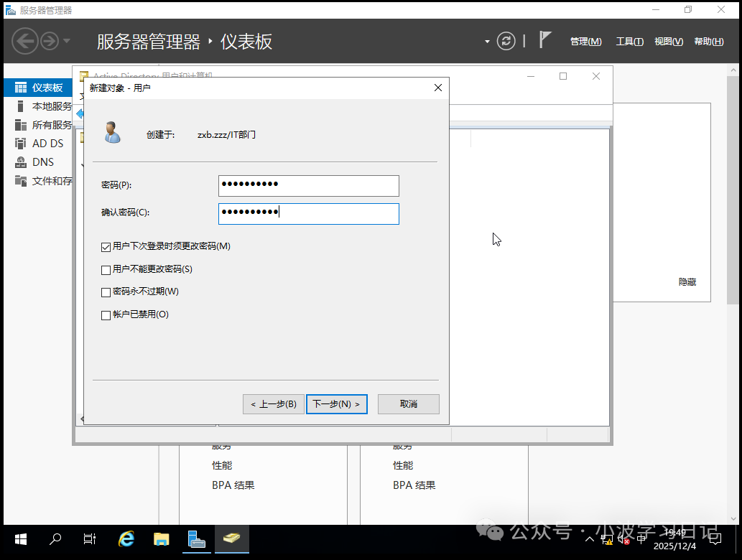Open the 管理(M) dropdown menu
The width and height of the screenshot is (742, 560).
pos(585,41)
